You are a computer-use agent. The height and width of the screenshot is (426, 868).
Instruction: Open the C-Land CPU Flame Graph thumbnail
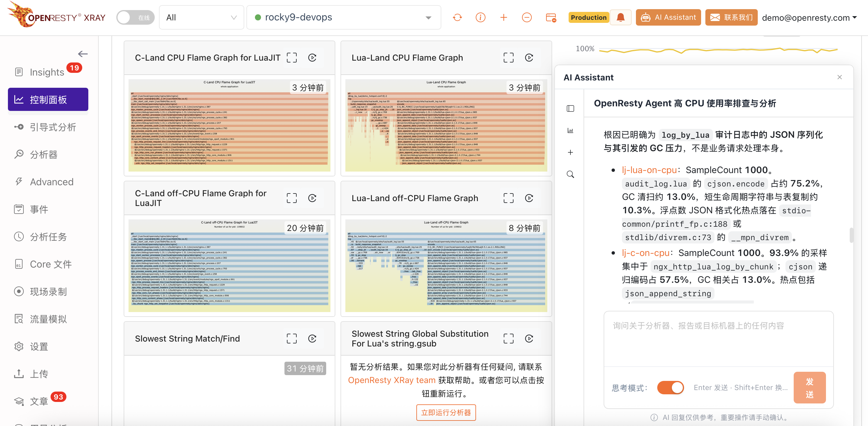pyautogui.click(x=229, y=125)
